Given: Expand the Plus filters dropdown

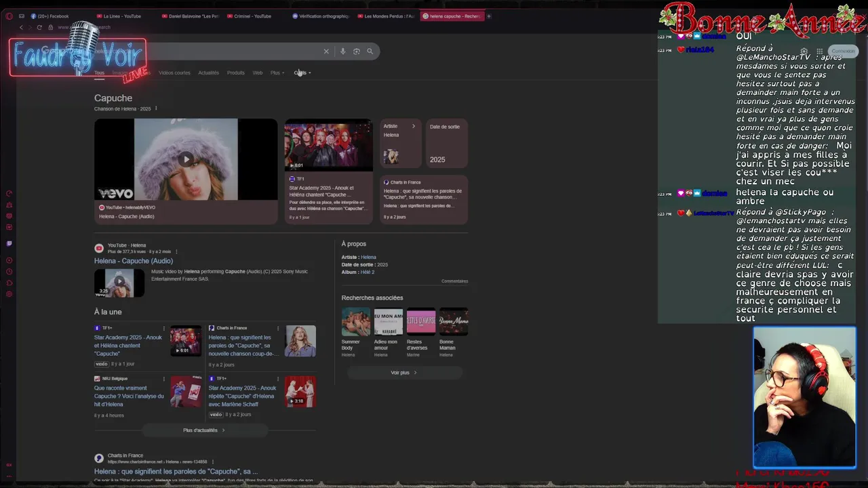Looking at the screenshot, I should pyautogui.click(x=277, y=73).
